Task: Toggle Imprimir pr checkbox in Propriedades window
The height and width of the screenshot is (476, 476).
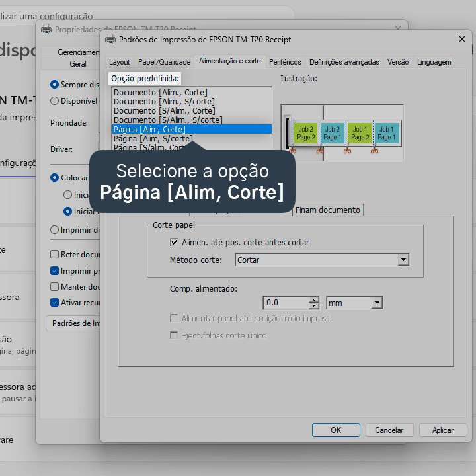Action: tap(54, 271)
